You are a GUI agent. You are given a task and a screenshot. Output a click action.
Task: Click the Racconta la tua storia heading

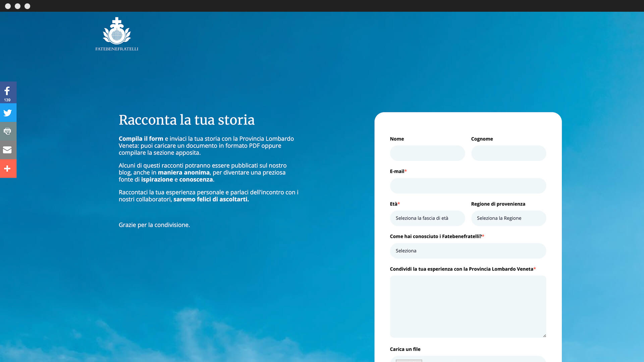tap(186, 120)
